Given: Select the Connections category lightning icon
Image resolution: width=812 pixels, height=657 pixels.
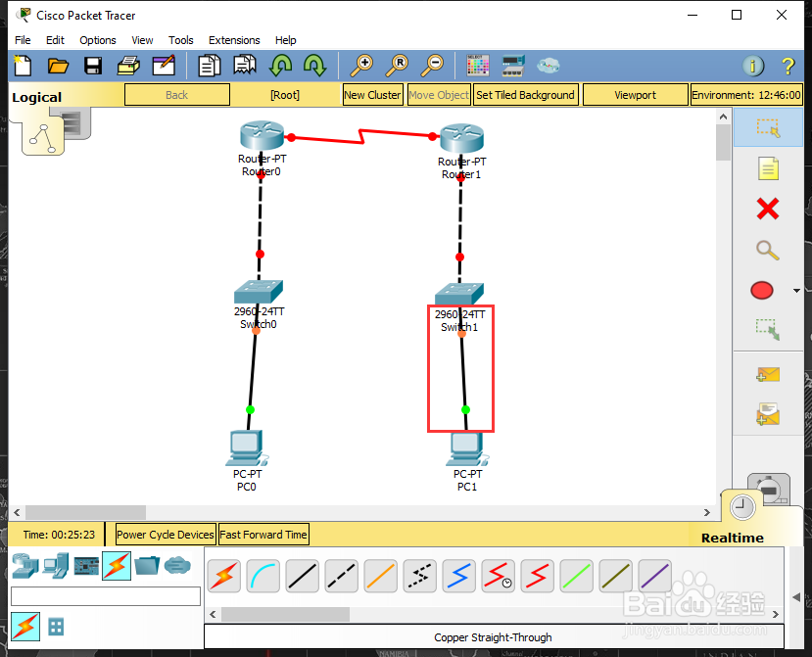Looking at the screenshot, I should click(x=117, y=566).
